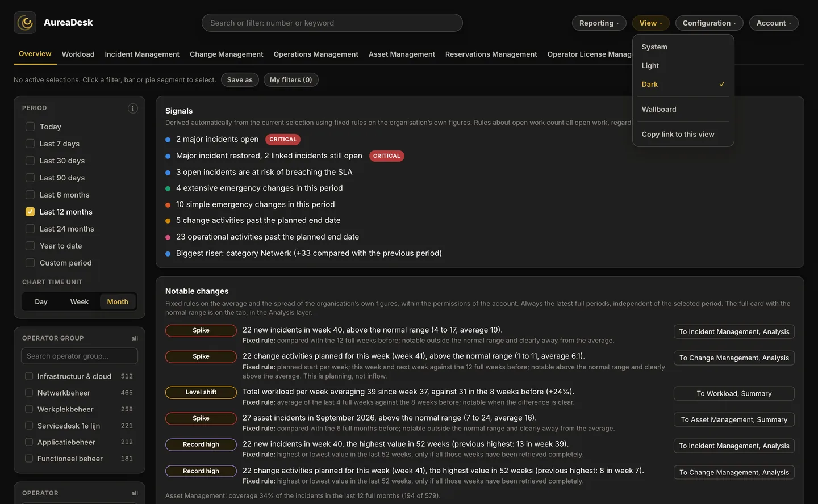This screenshot has width=818, height=504.
Task: Check the Year to date checkbox
Action: coord(30,246)
